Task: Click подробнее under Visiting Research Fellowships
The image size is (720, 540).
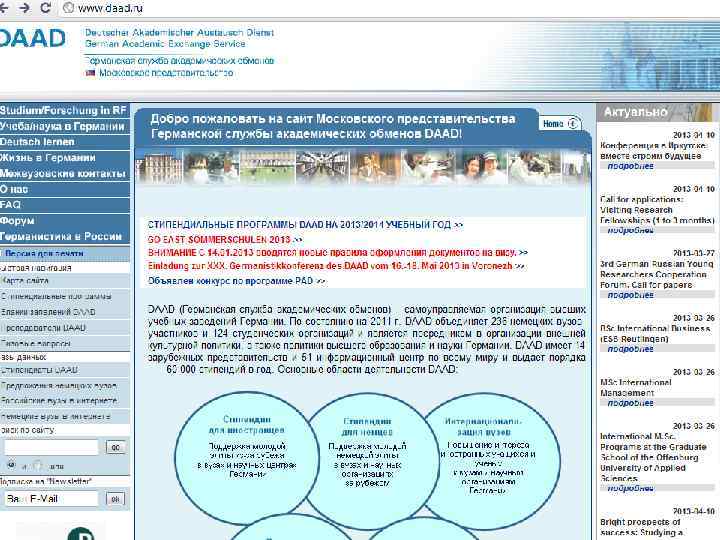Action: (630, 230)
